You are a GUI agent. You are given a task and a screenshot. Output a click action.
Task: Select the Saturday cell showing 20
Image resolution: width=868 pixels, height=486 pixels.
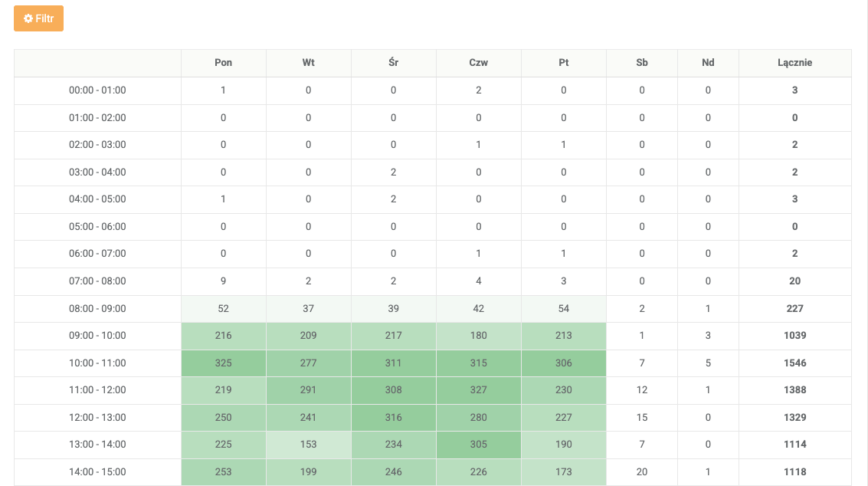tap(642, 472)
